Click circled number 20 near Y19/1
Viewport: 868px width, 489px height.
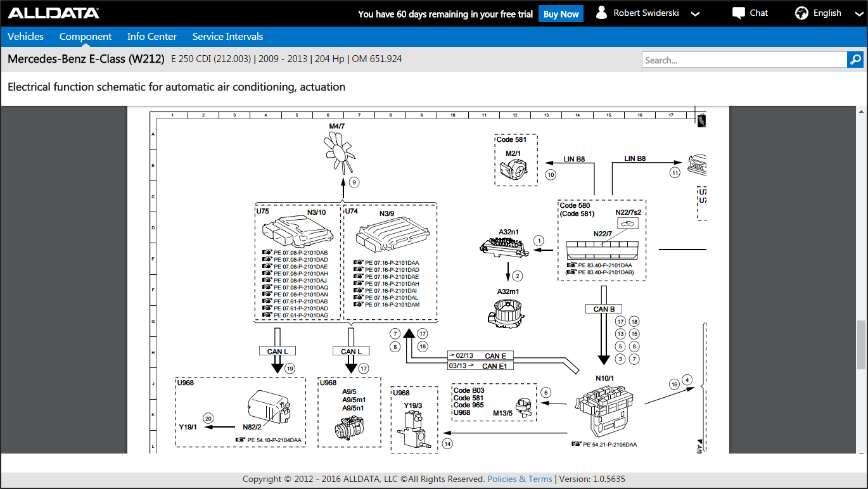(208, 418)
